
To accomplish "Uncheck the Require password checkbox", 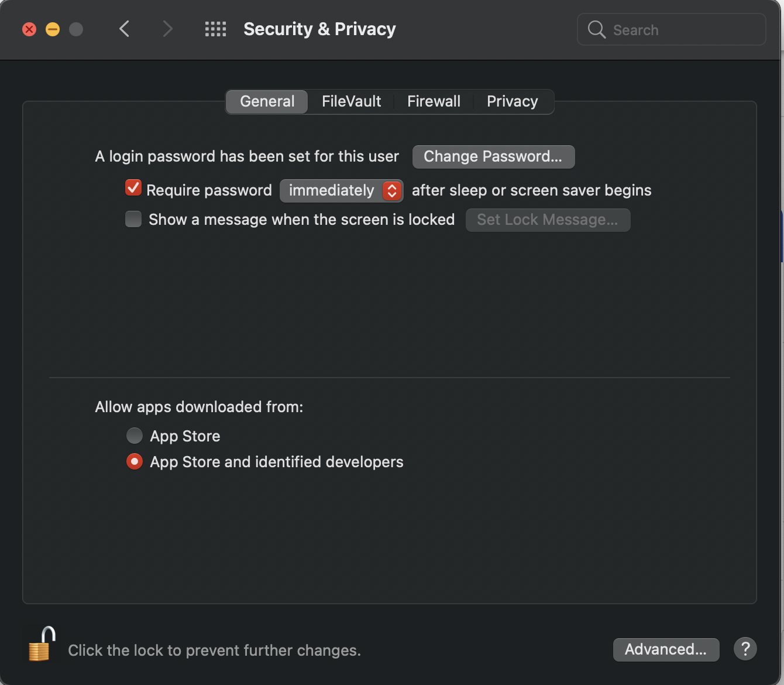I will tap(133, 188).
